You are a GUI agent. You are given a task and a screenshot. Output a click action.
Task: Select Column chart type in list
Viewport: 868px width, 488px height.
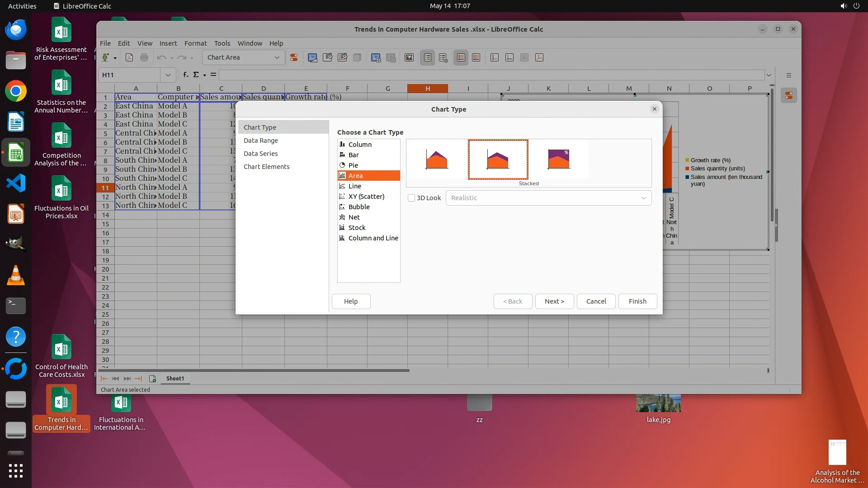360,144
